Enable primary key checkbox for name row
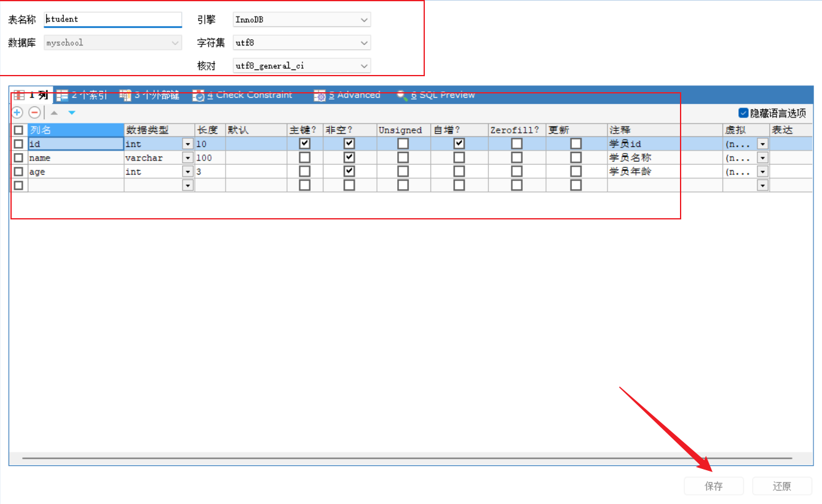 304,157
